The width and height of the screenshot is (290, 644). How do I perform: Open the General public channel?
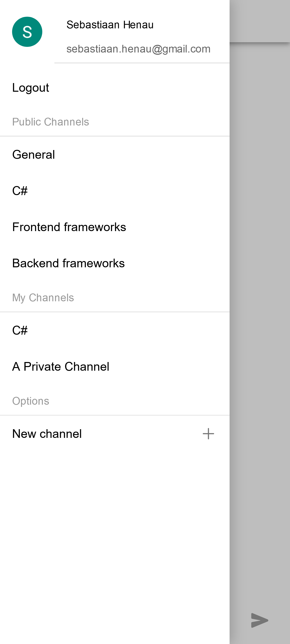34,154
